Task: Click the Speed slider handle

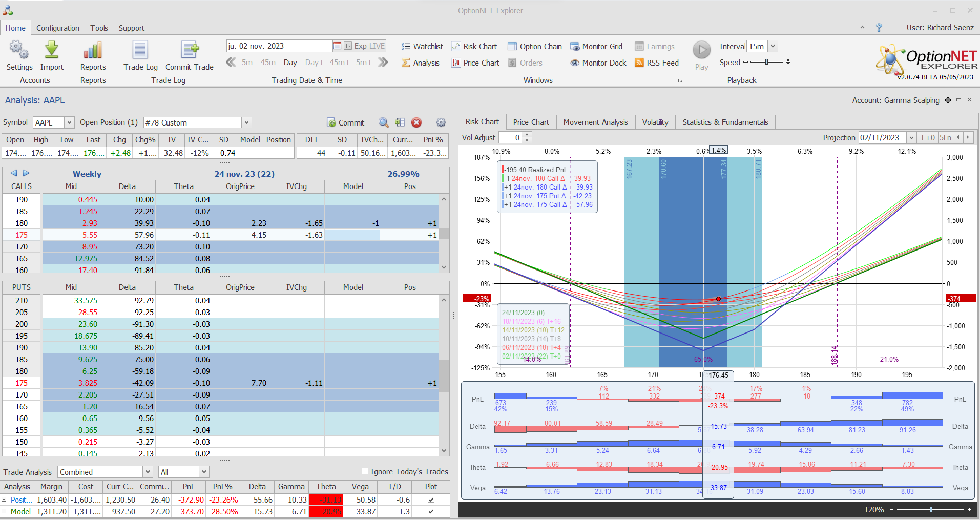Action: click(766, 62)
